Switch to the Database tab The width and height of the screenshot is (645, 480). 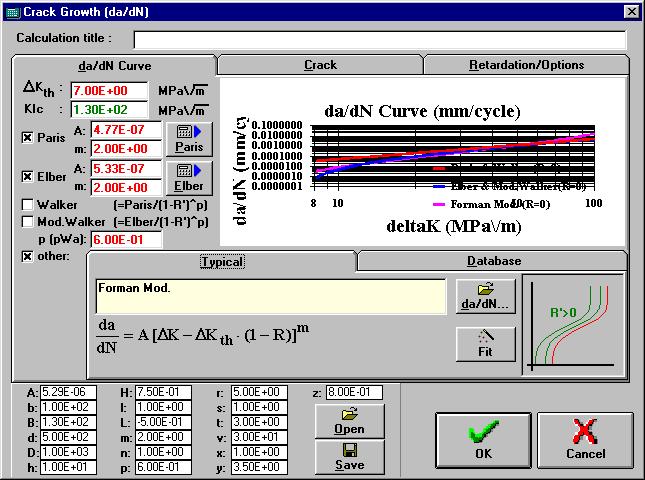click(492, 261)
